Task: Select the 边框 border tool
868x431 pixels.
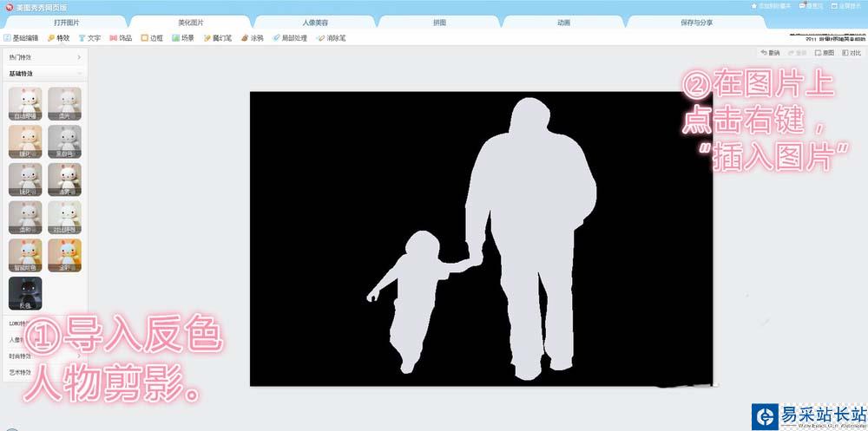Action: 152,38
